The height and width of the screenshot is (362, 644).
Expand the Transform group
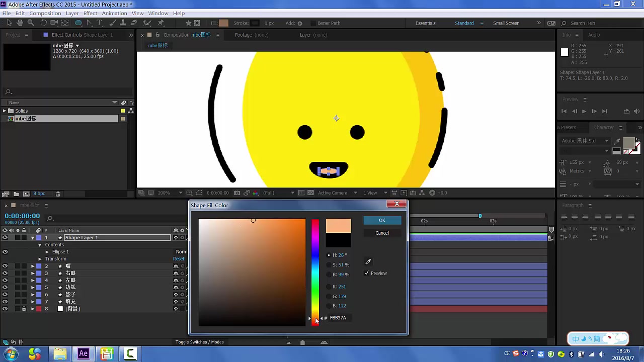(x=40, y=259)
